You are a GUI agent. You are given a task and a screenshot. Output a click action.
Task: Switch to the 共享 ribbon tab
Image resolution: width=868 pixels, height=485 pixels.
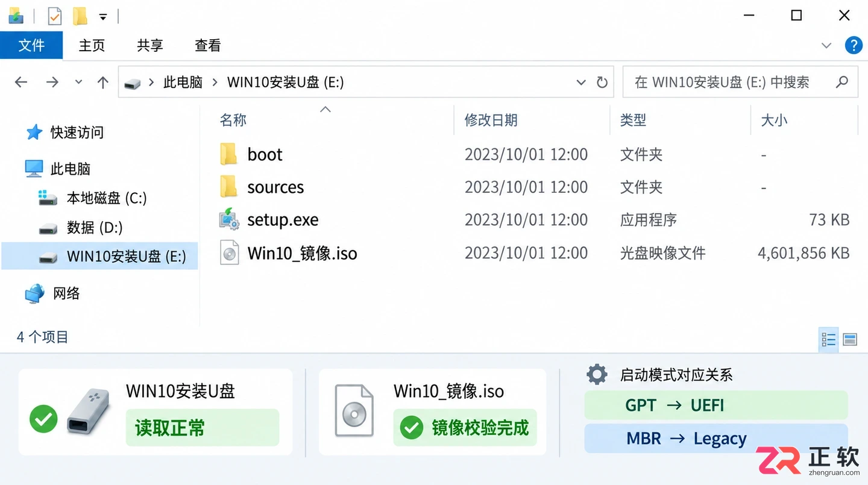[x=149, y=45]
